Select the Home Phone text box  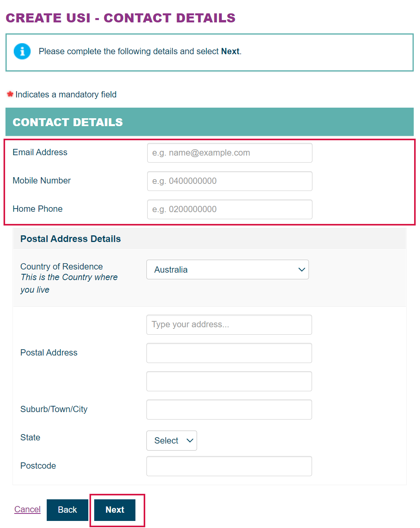[230, 209]
